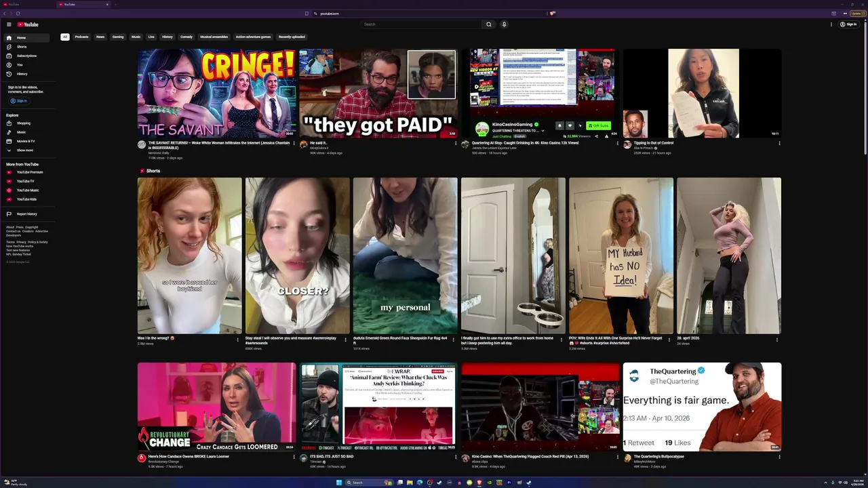This screenshot has height=488, width=868.
Task: Click the About footer link
Action: coord(10,227)
